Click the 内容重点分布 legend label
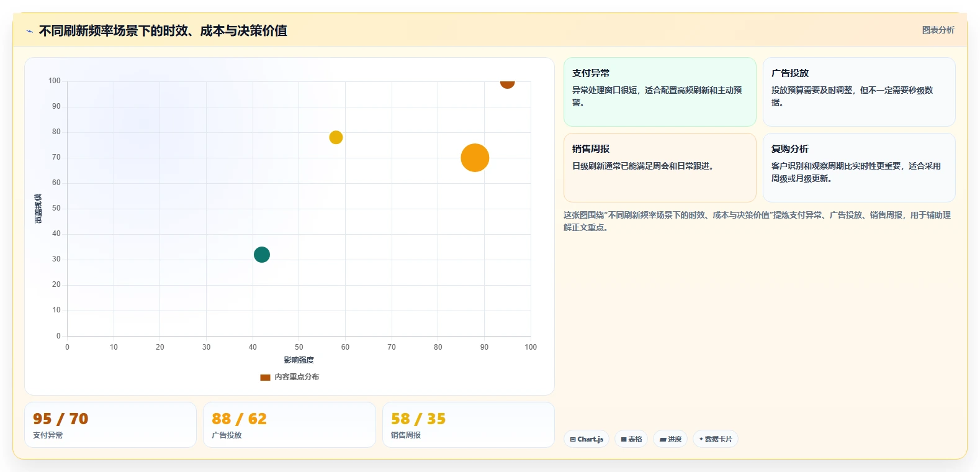980x472 pixels. coord(297,377)
